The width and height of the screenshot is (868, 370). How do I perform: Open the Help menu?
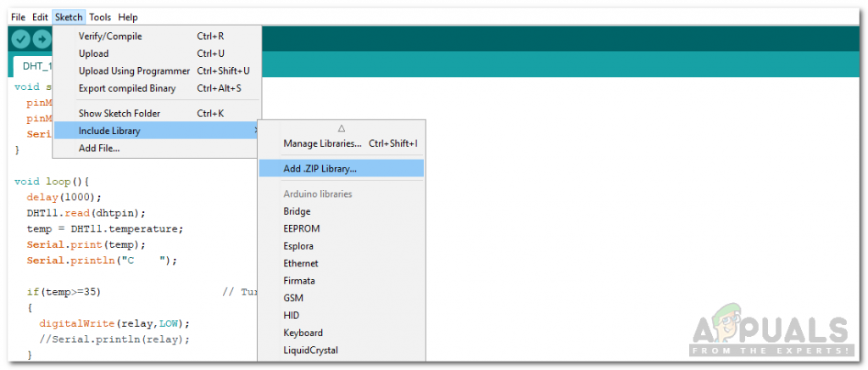[x=128, y=17]
